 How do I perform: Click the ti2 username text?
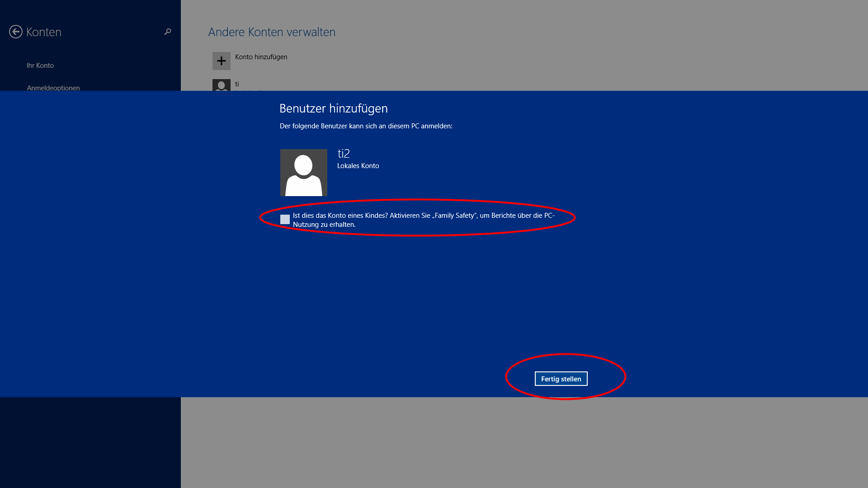[344, 154]
